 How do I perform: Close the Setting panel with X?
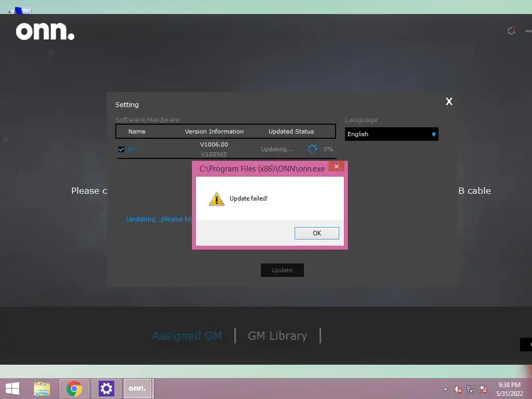pos(449,101)
